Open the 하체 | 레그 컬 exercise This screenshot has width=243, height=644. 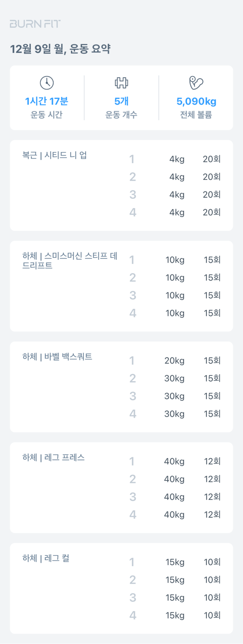tap(46, 558)
